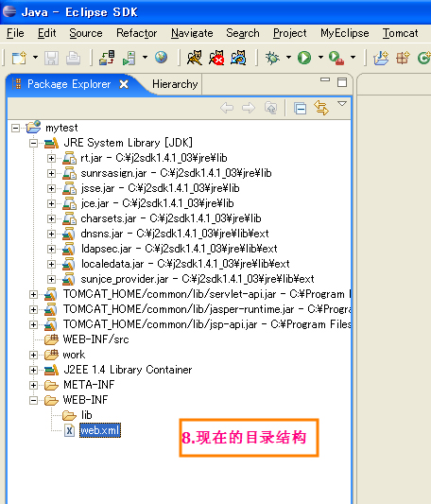Select sunjce_provider.jar entry
Image resolution: width=431 pixels, height=504 pixels.
(x=198, y=279)
